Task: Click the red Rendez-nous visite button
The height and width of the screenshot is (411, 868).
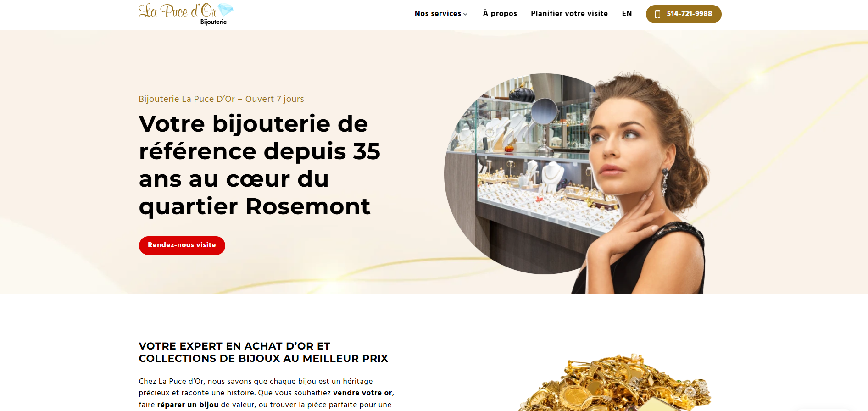Action: 182,245
